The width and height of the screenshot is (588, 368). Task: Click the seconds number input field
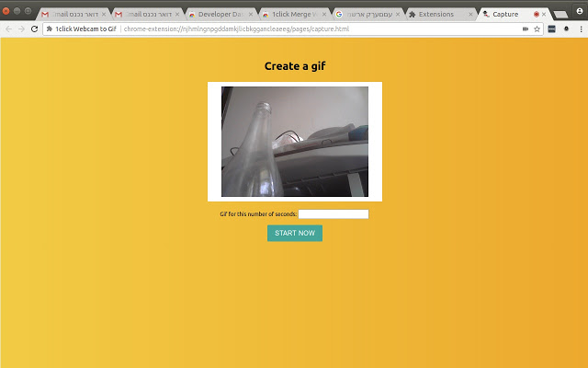pos(334,214)
